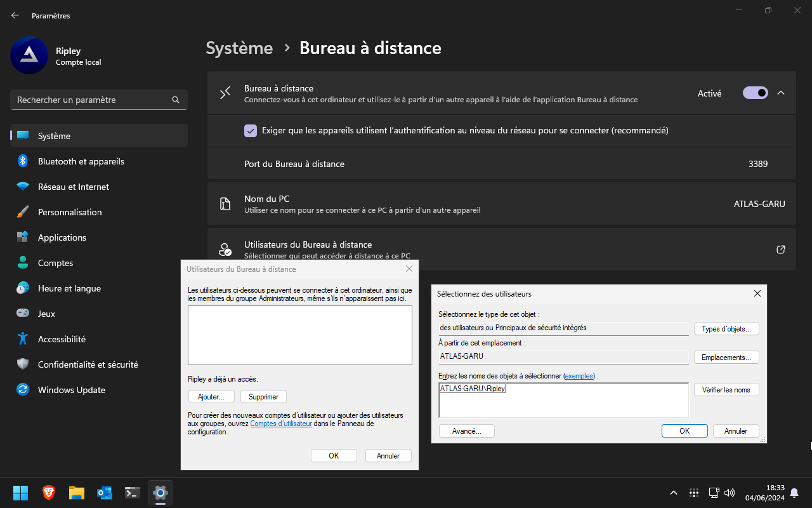Image resolution: width=812 pixels, height=508 pixels.
Task: Open the Applications settings page
Action: tap(99, 237)
